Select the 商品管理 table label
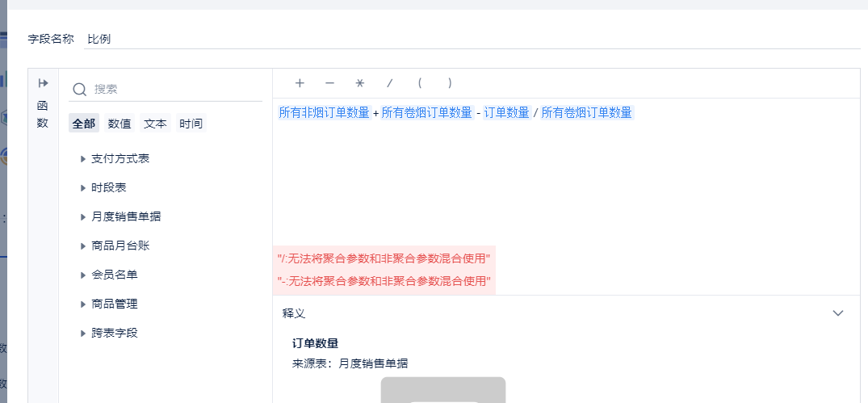The image size is (868, 403). (x=115, y=304)
